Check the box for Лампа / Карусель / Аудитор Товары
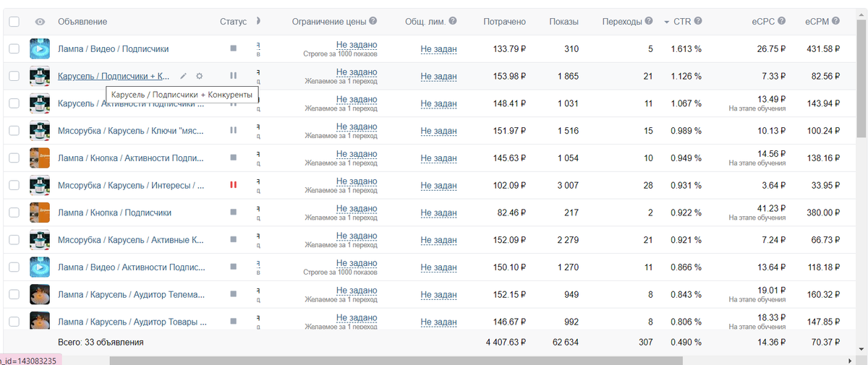 14,322
